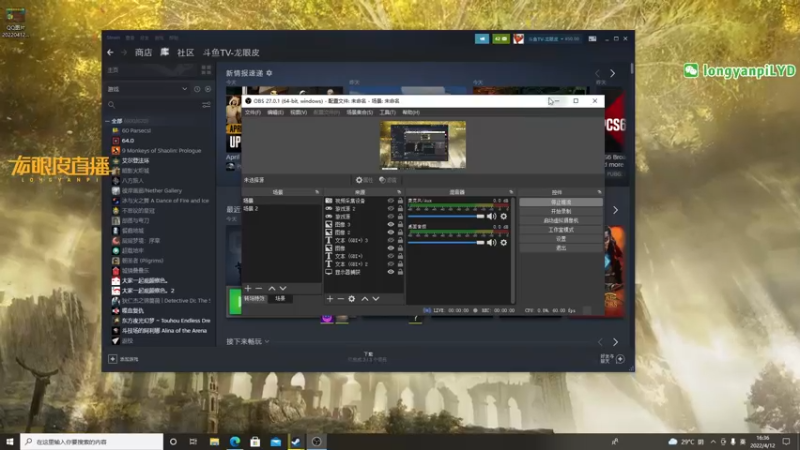Open the 麦克风/Aux gear settings in the mixer
Image resolution: width=800 pixels, height=450 pixels.
point(504,216)
